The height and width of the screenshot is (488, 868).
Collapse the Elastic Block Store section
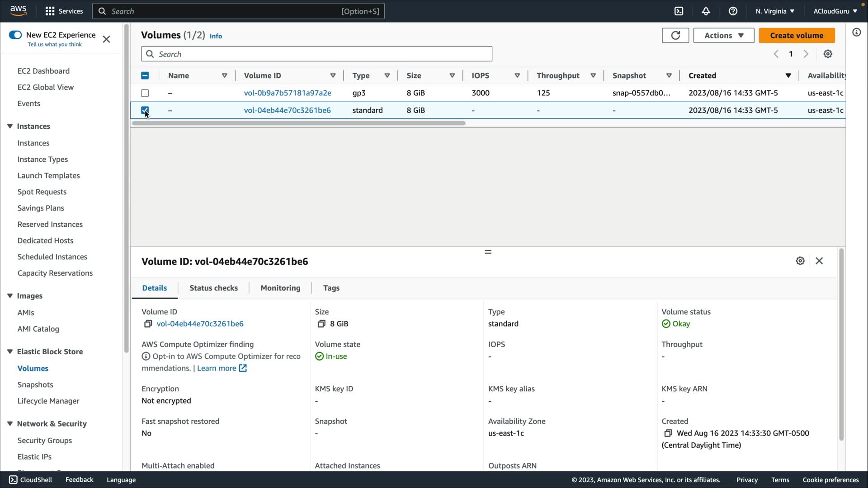tap(10, 352)
